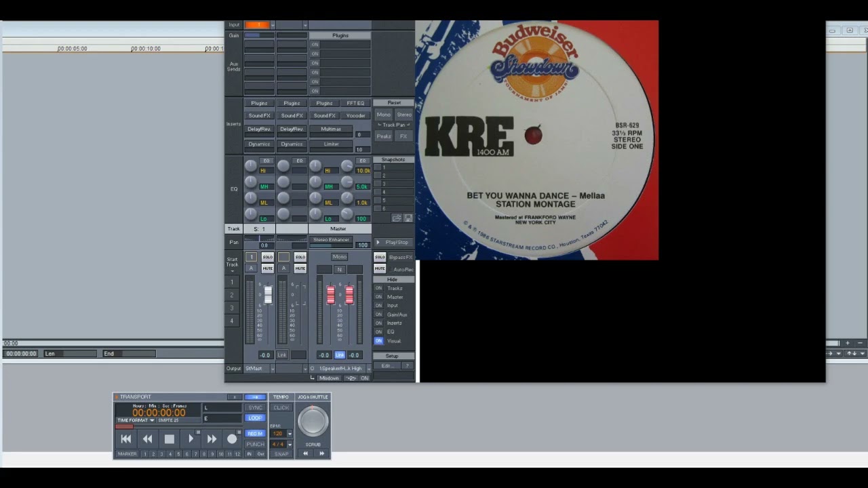Open the track 1 Input dropdown arrow

273,25
